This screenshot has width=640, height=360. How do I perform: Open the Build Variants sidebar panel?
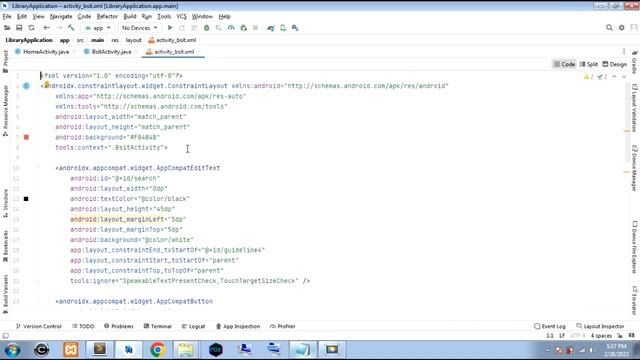pyautogui.click(x=5, y=294)
